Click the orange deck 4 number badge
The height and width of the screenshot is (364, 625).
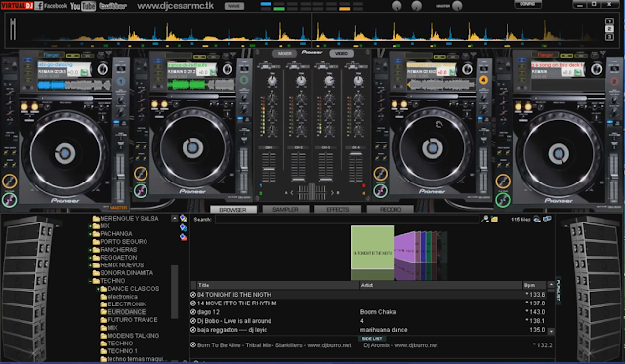tap(483, 80)
